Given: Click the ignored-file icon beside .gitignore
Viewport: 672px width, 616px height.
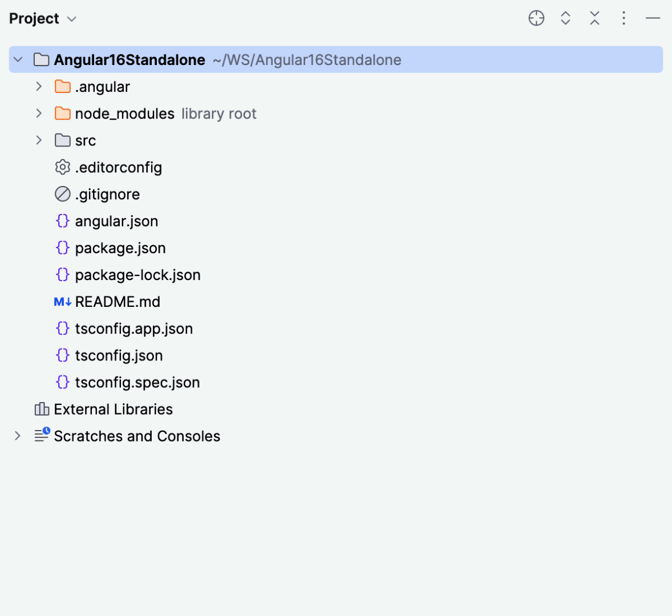Looking at the screenshot, I should [x=62, y=194].
